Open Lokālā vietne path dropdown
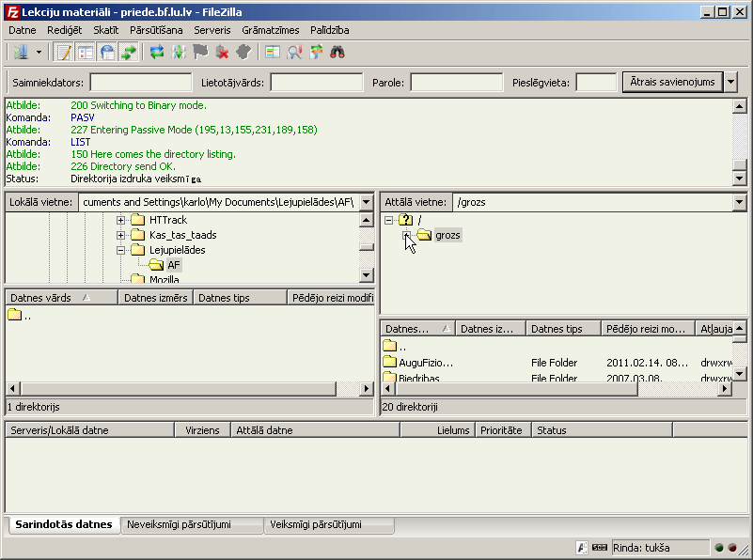The image size is (753, 560). point(366,202)
